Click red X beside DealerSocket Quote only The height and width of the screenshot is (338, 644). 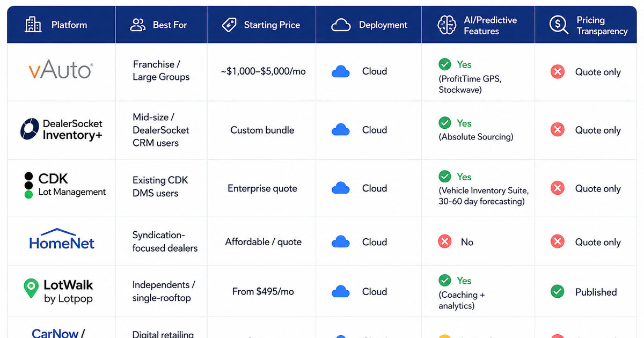click(x=558, y=130)
